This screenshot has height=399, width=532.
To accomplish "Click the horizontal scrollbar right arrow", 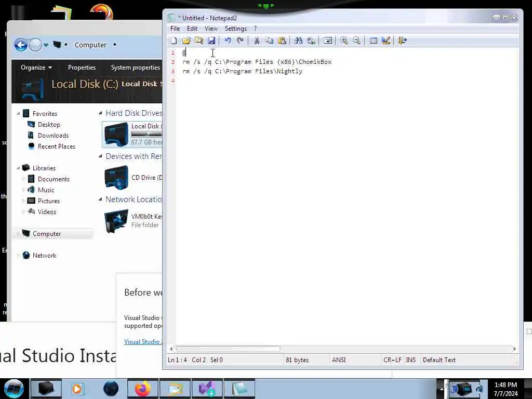I will 515,349.
